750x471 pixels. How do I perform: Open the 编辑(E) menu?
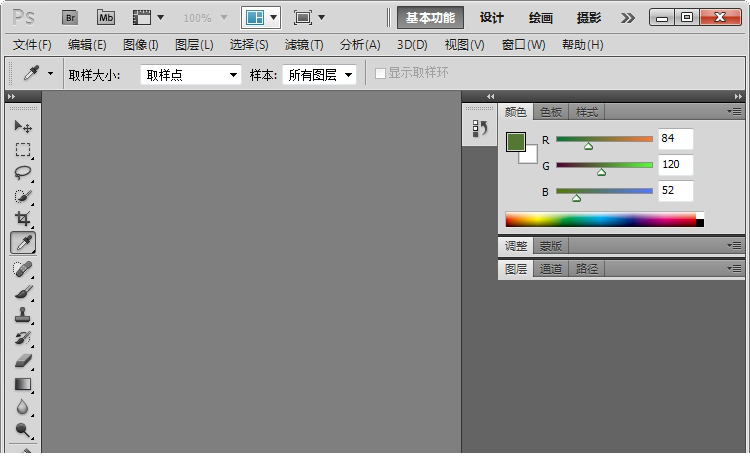coord(87,45)
